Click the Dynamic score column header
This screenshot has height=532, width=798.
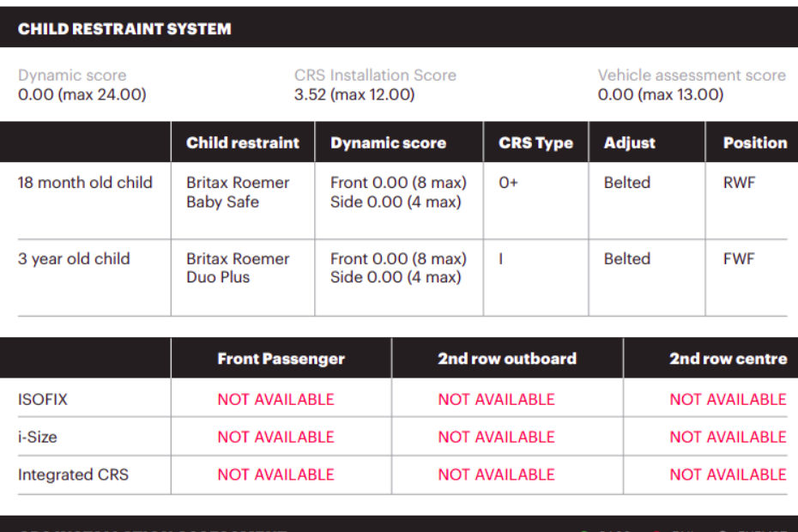pos(389,142)
